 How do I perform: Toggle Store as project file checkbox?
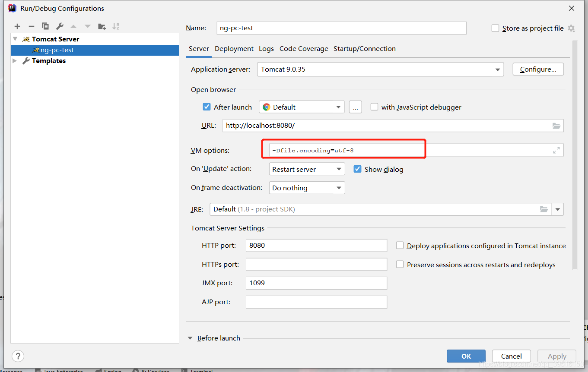tap(496, 28)
